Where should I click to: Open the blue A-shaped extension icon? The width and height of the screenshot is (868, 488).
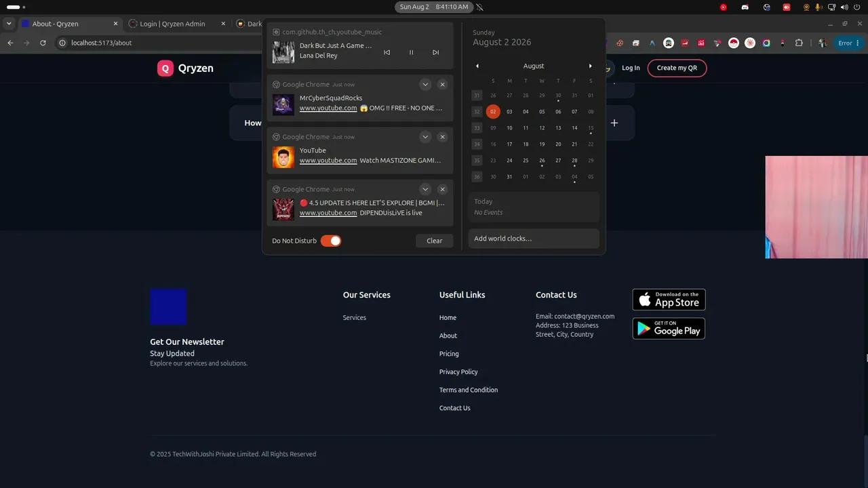point(652,43)
